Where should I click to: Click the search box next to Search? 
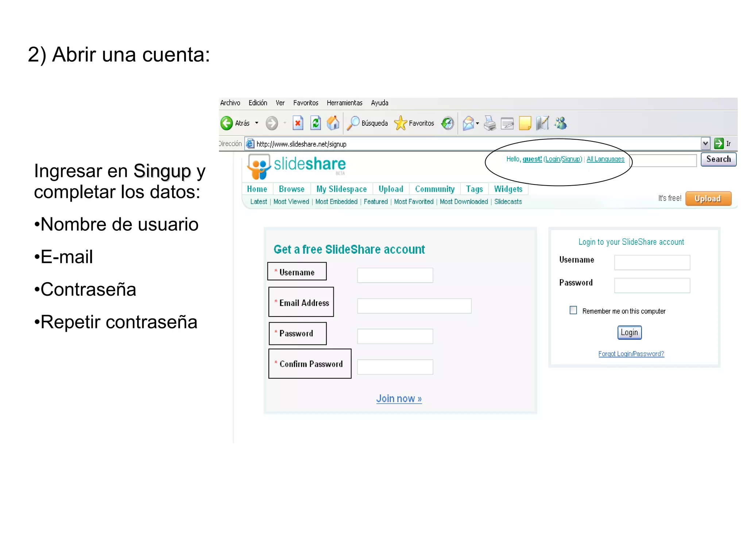(x=664, y=160)
